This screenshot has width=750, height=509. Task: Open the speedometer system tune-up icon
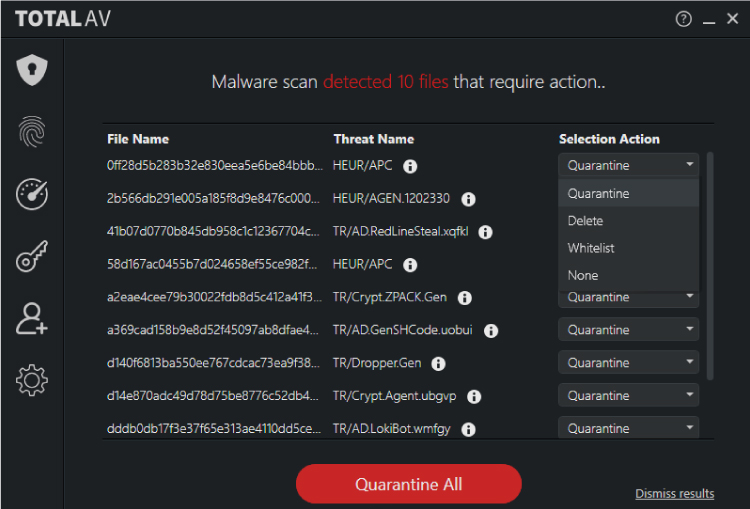coord(32,194)
